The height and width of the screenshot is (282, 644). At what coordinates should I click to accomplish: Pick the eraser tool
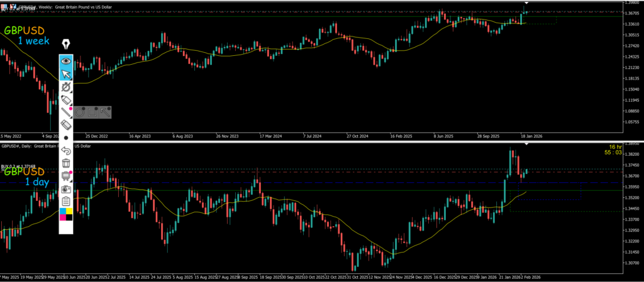click(x=66, y=125)
